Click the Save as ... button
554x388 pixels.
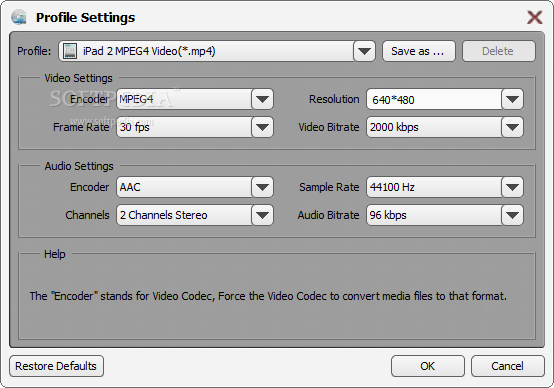coord(419,51)
